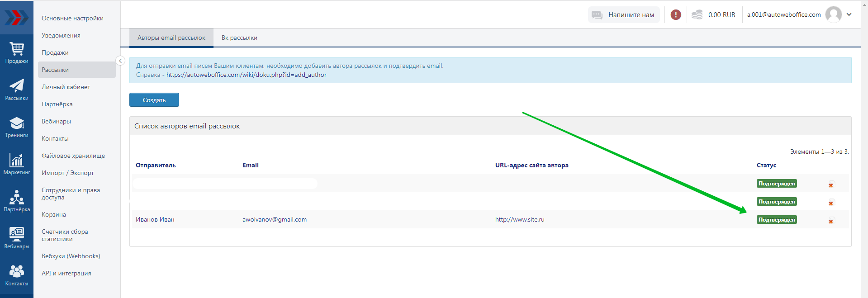Open the Тренинги graduation cap icon
Viewport: 868px width, 298px height.
click(17, 127)
